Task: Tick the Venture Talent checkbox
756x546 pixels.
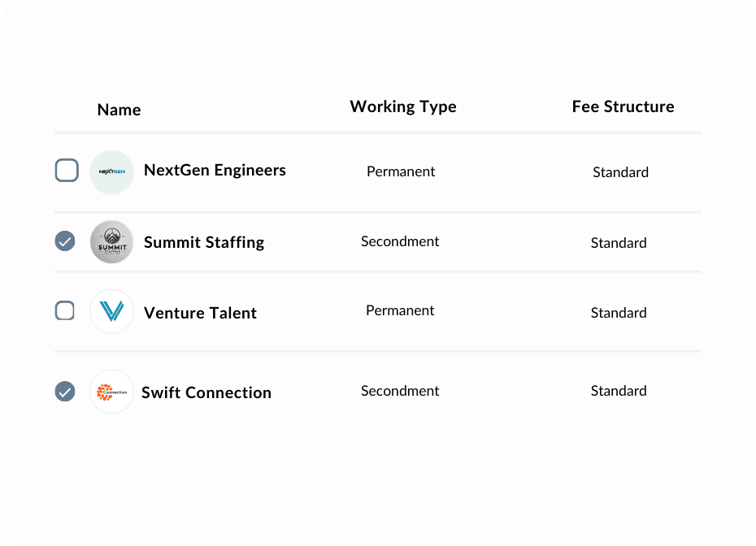Action: pos(64,311)
